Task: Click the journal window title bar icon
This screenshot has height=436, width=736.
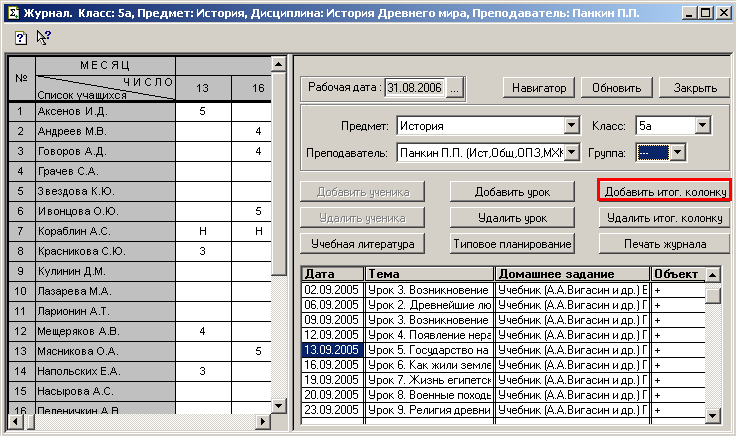Action: point(10,10)
